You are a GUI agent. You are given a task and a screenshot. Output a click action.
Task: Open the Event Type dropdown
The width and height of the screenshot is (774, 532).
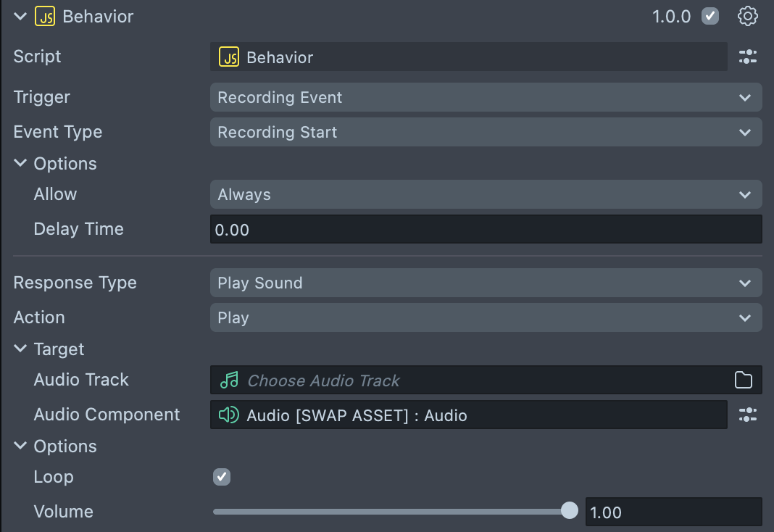(x=486, y=132)
